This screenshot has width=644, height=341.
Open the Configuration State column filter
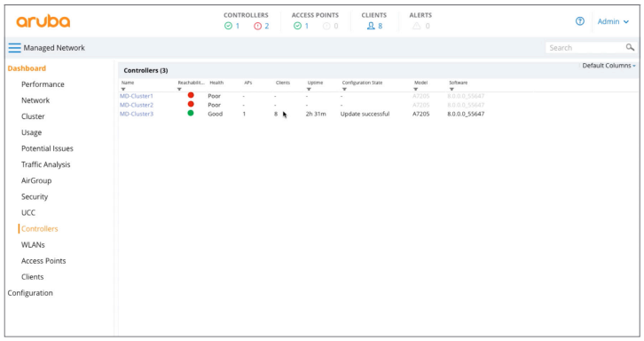[344, 89]
